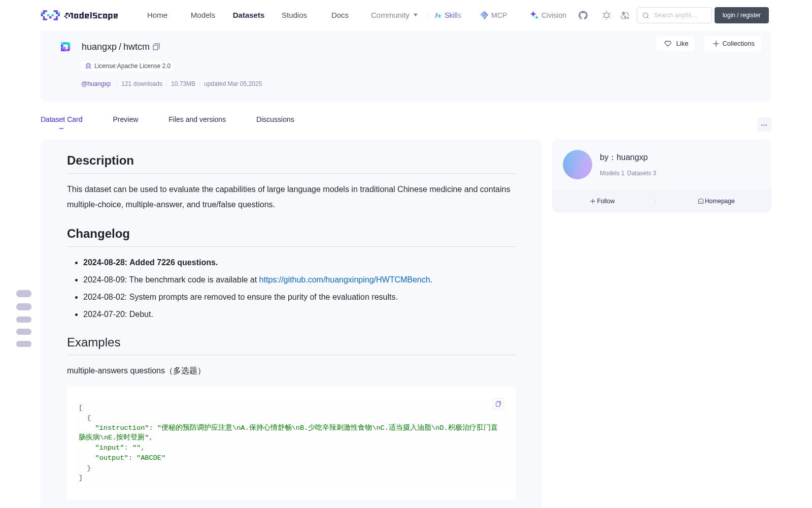The image size is (812, 508).
Task: Click the search magnifier icon
Action: point(646,15)
